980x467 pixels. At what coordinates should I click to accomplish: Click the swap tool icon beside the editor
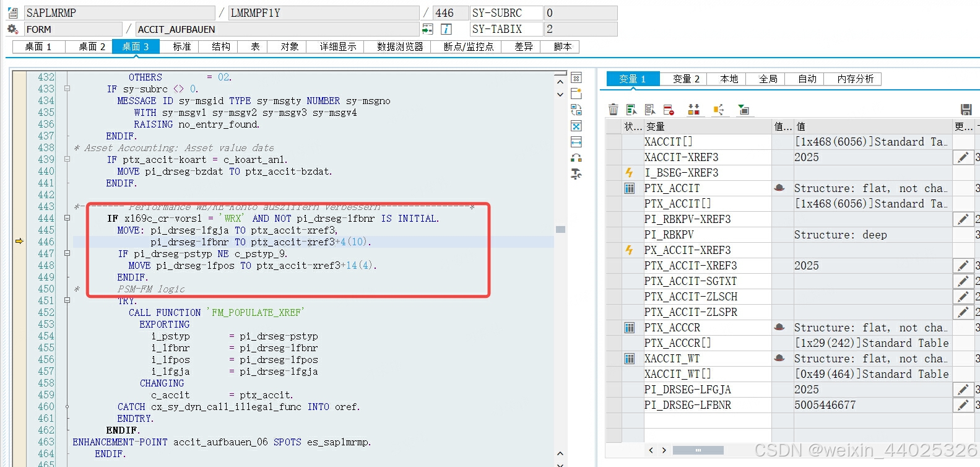tap(576, 110)
